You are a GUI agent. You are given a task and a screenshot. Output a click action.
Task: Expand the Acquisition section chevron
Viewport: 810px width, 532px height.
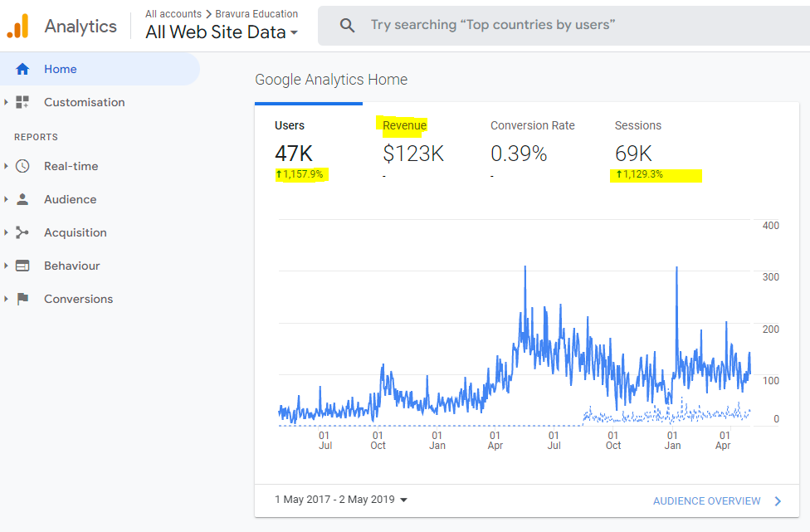coord(7,232)
